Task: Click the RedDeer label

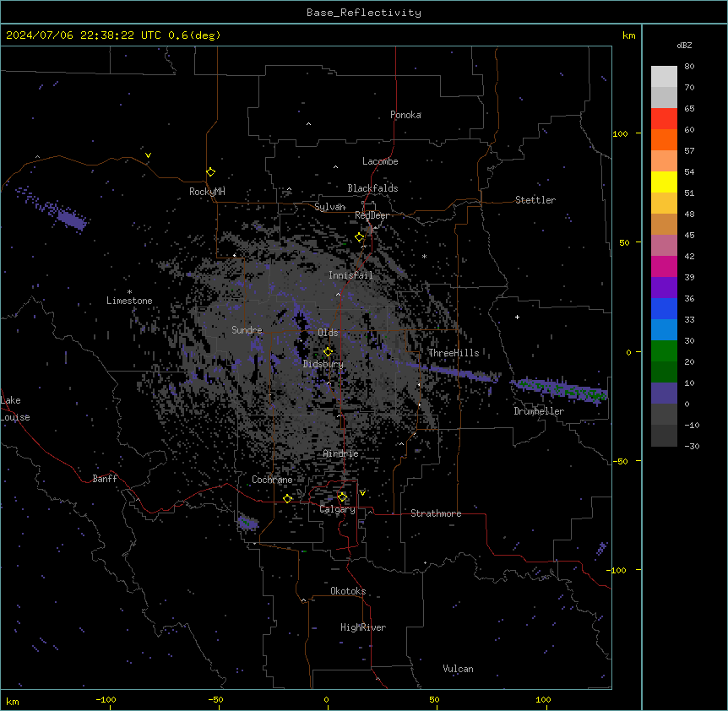Action: tap(372, 215)
